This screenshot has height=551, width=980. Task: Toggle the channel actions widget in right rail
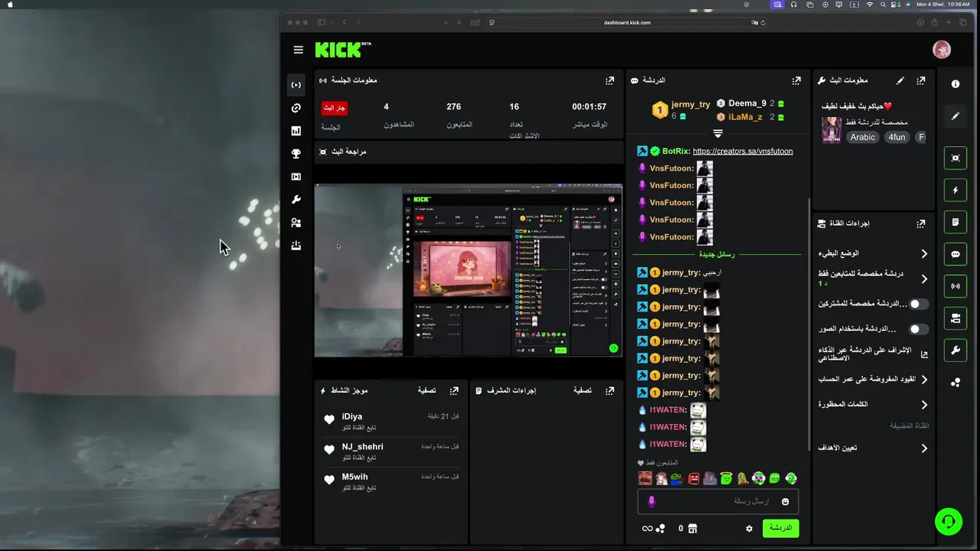(955, 318)
